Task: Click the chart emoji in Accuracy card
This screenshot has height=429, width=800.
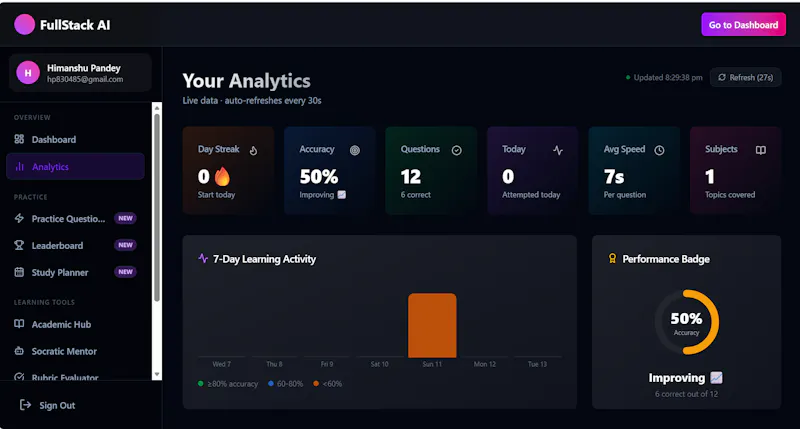Action: pos(342,194)
